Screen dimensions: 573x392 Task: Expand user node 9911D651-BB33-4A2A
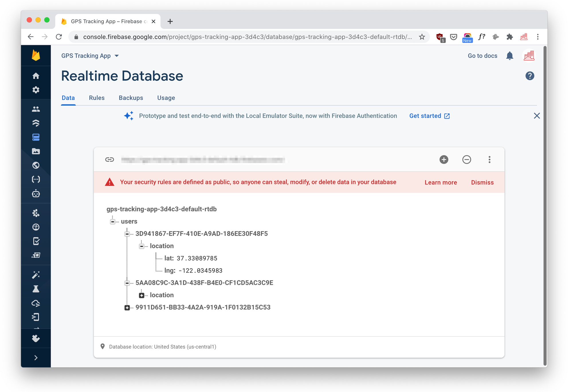tap(127, 308)
